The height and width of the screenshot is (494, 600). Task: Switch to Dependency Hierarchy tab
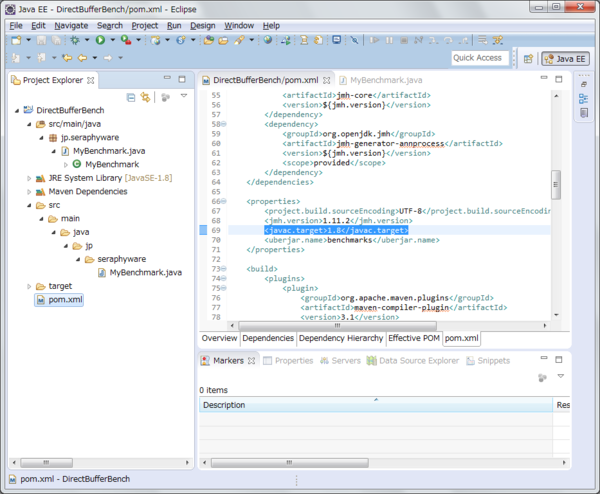click(x=341, y=338)
